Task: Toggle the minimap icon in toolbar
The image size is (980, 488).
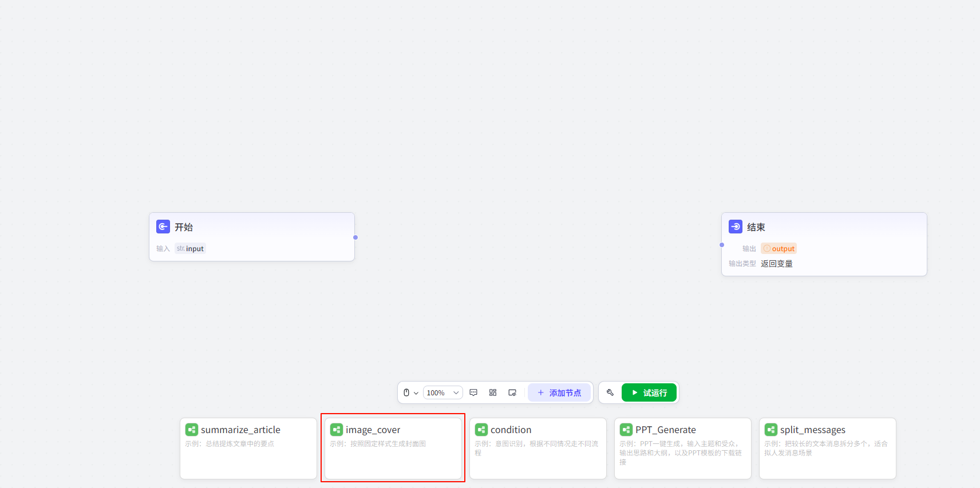Action: pyautogui.click(x=512, y=392)
